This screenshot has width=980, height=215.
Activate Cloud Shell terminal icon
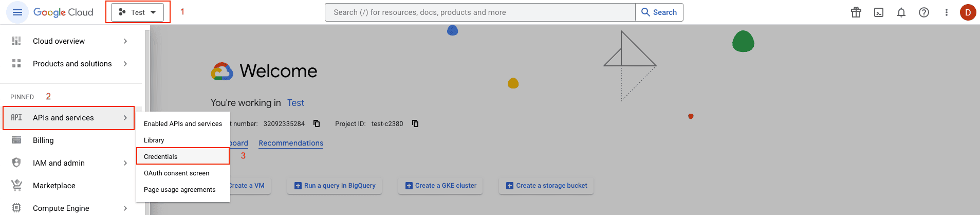point(879,12)
